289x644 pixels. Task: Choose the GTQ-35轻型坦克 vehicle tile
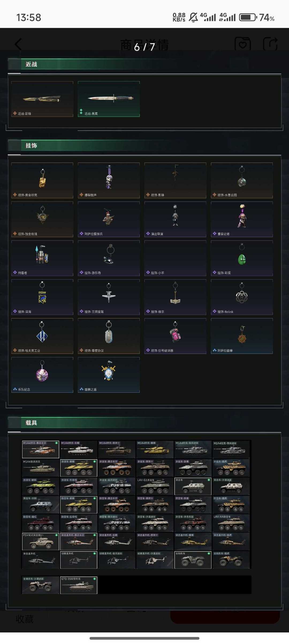(x=79, y=585)
